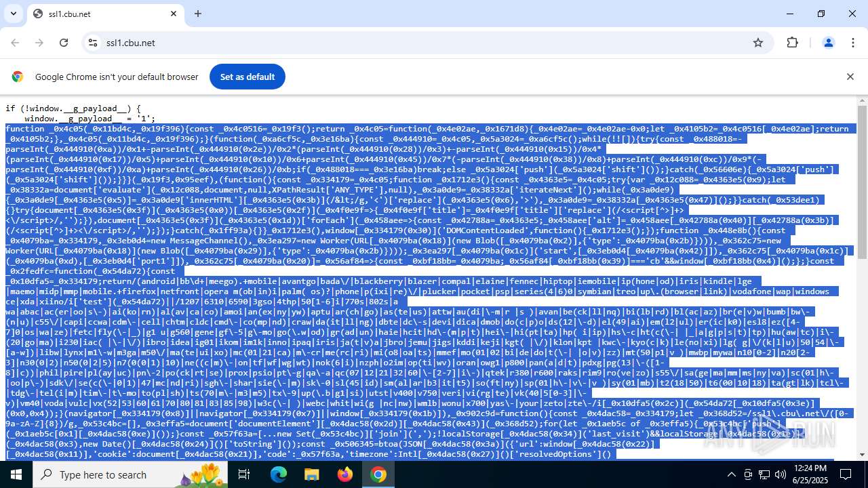
Task: Open the tab search dropdown arrow
Action: [14, 14]
